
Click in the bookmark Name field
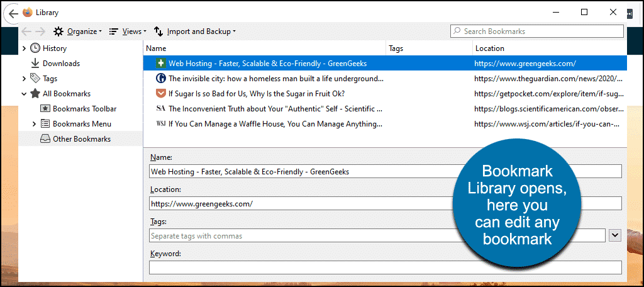[386, 171]
